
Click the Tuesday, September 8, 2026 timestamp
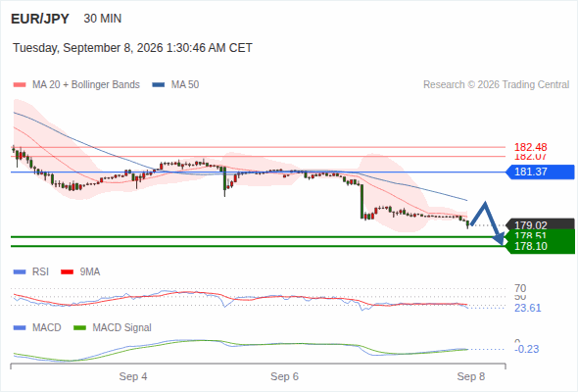pos(132,48)
